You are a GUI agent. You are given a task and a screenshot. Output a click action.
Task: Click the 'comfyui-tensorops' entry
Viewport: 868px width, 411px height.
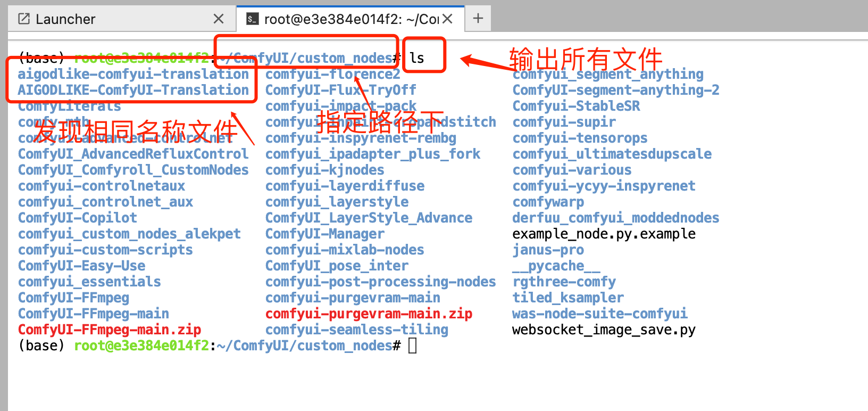click(580, 138)
